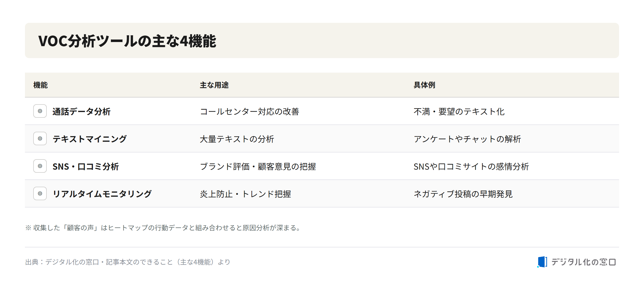This screenshot has width=644, height=292.
Task: Click the icon beside テキストマイニング
Action: [40, 138]
